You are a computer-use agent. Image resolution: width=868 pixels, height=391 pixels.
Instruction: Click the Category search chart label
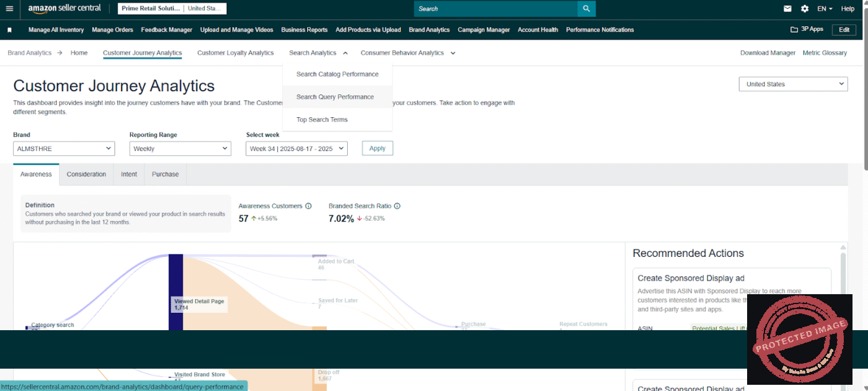pos(53,325)
